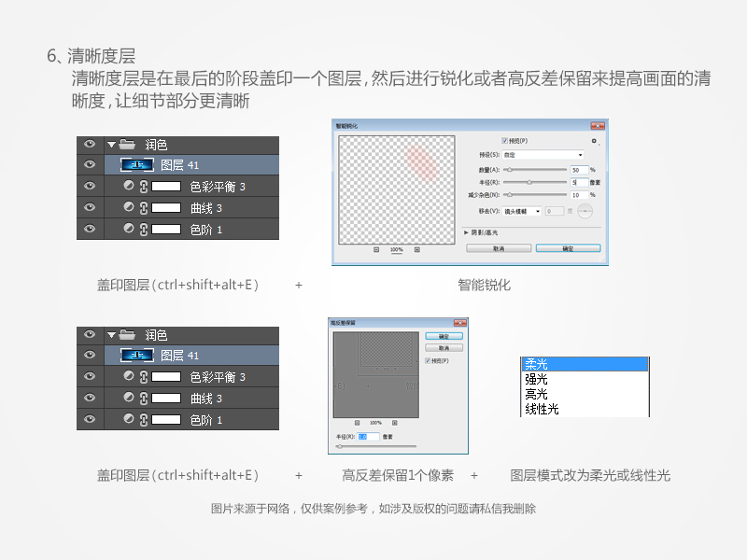Click mask link icon of 色阶 1 in top panel
The image size is (747, 560).
click(x=144, y=229)
